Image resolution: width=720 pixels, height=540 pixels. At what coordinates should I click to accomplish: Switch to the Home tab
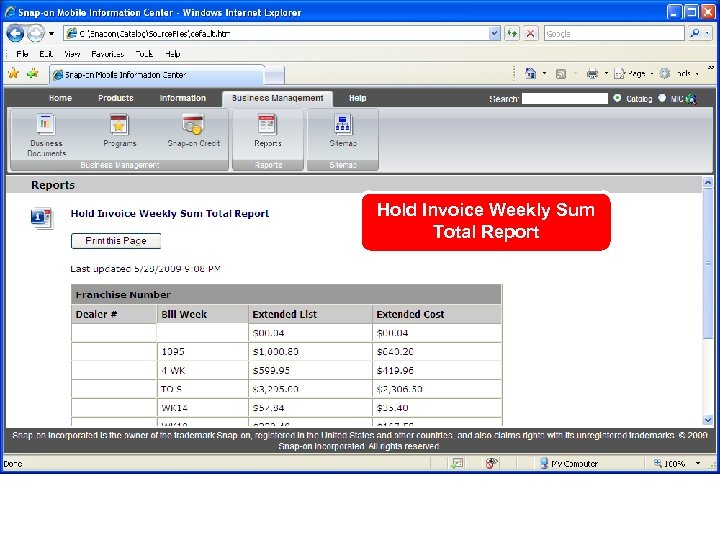(x=60, y=98)
